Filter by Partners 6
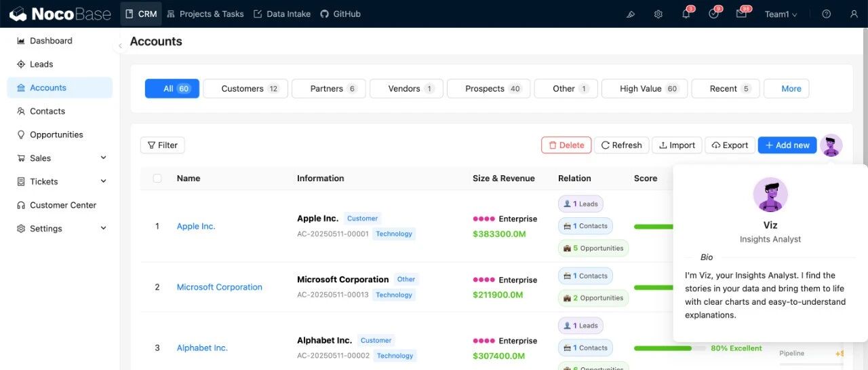 (329, 88)
